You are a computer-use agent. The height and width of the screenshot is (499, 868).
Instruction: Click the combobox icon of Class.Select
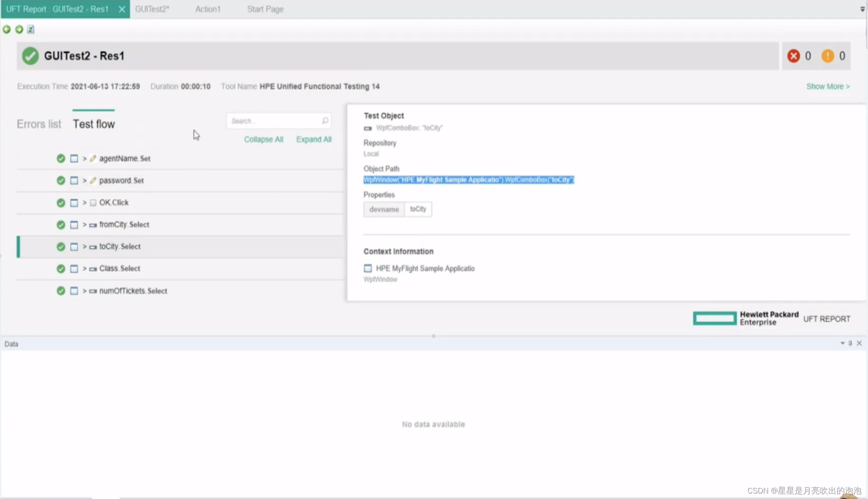93,269
